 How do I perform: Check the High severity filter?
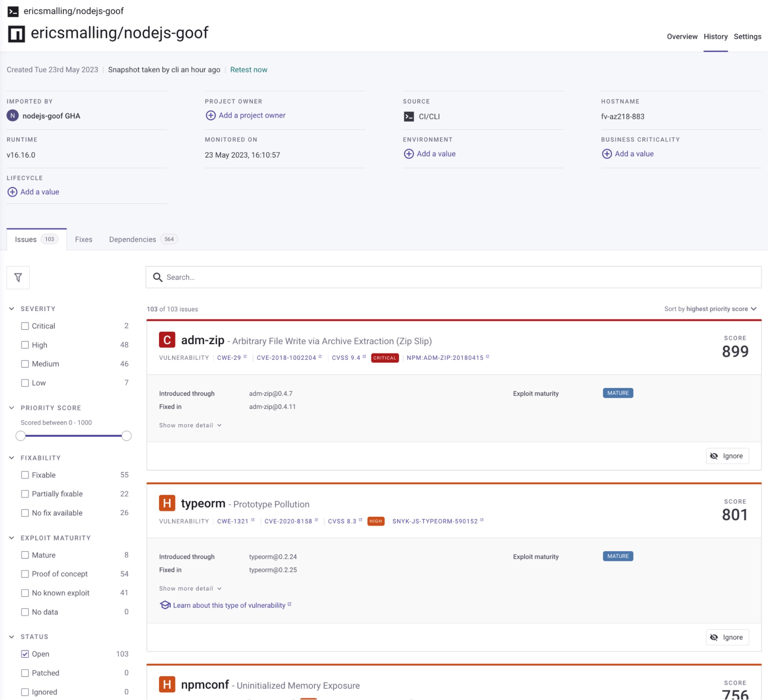pyautogui.click(x=25, y=345)
